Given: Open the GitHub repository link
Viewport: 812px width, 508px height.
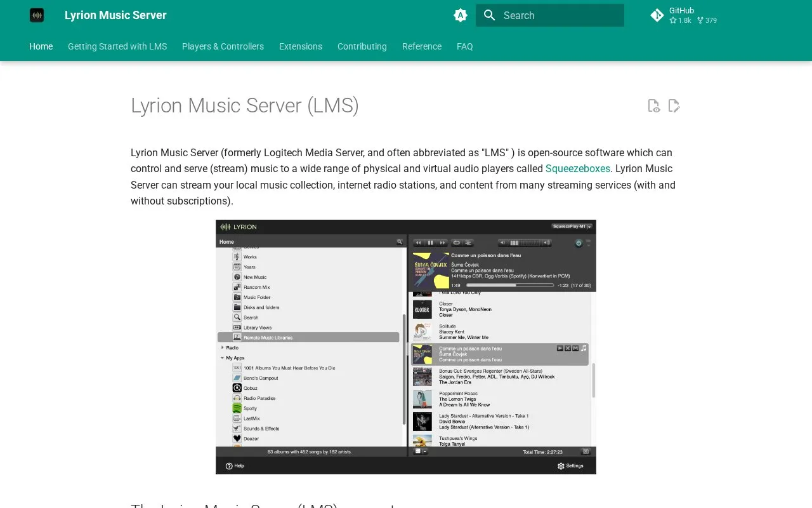Looking at the screenshot, I should click(684, 15).
